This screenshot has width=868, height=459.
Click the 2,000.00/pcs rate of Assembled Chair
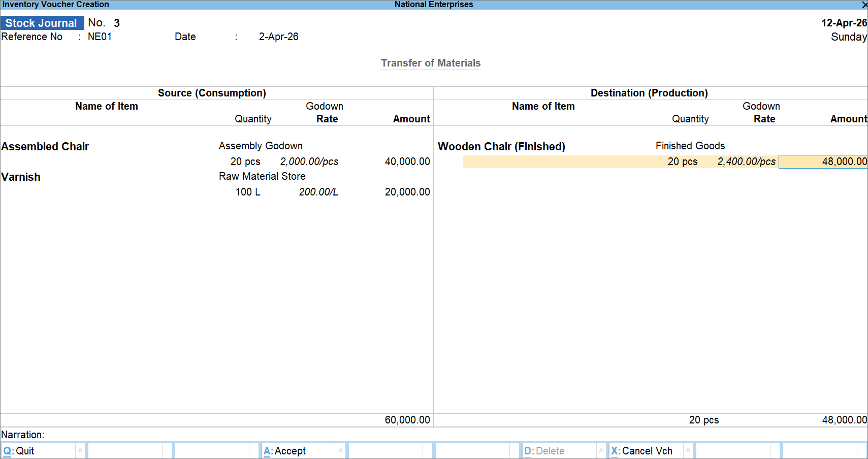(x=309, y=161)
